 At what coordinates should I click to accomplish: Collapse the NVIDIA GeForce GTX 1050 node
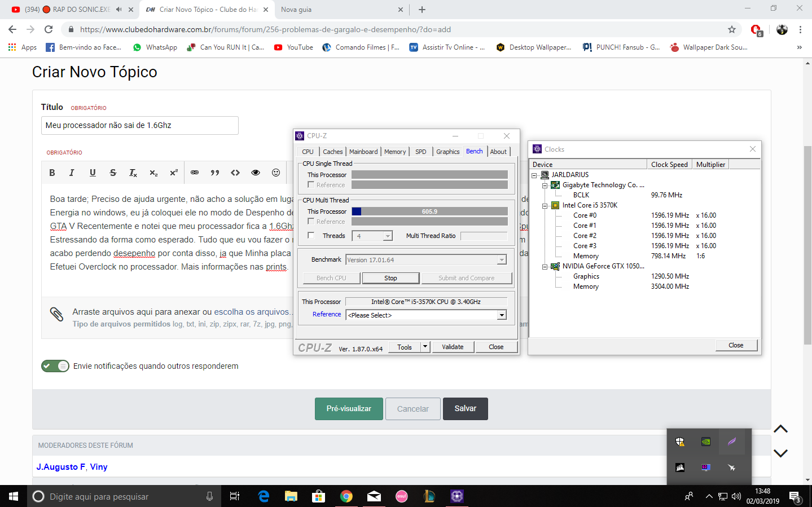point(545,267)
